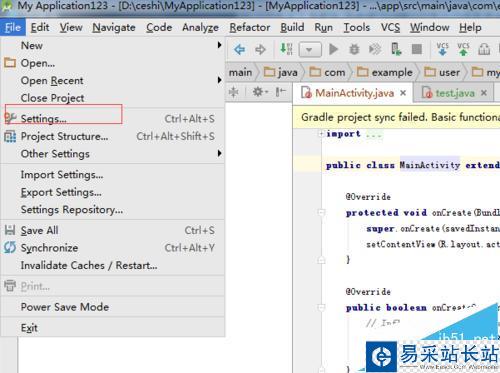500x373 pixels.
Task: Collapse the onCreate method fold marker
Action: (x=321, y=212)
